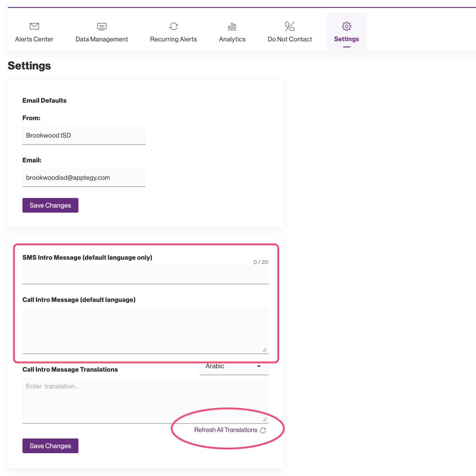Viewport: 476px width, 476px height.
Task: Switch to the Data Management tab
Action: click(102, 39)
